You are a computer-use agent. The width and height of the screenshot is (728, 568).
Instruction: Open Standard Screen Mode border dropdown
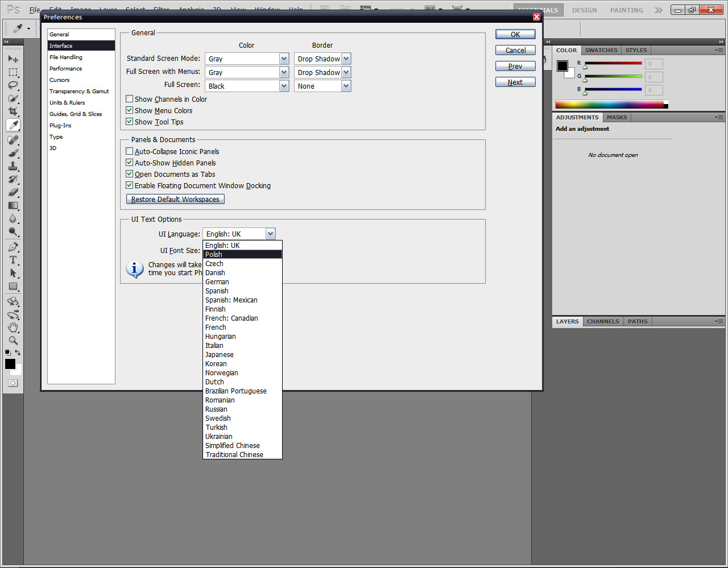(x=322, y=59)
